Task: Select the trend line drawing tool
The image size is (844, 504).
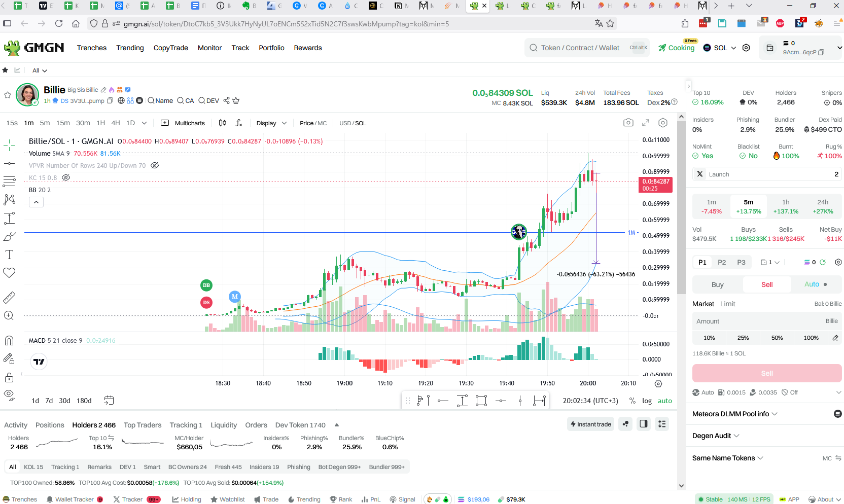Action: pyautogui.click(x=9, y=164)
